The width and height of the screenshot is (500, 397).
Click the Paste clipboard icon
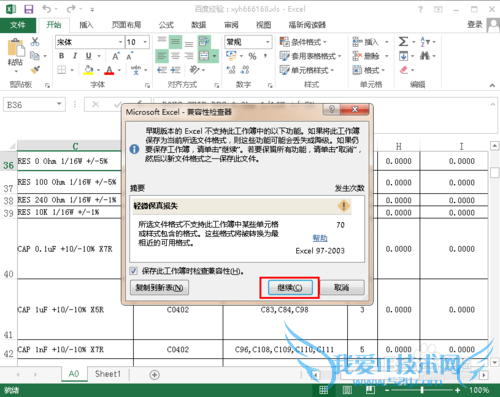coord(16,48)
